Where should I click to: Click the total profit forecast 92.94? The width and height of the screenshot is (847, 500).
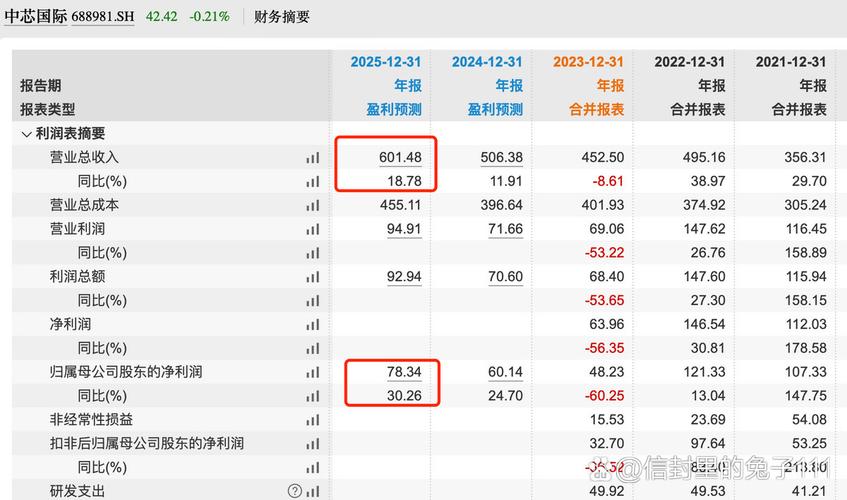tap(404, 276)
